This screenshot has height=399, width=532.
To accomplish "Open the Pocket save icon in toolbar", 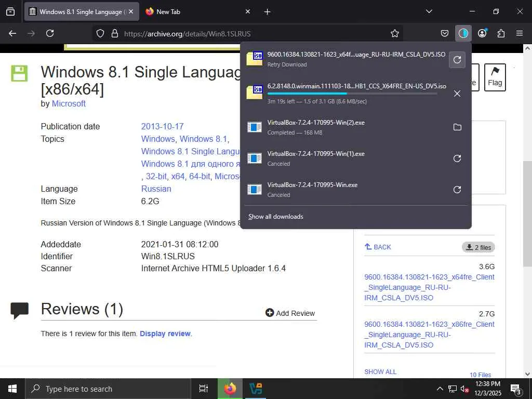I will 445,33.
